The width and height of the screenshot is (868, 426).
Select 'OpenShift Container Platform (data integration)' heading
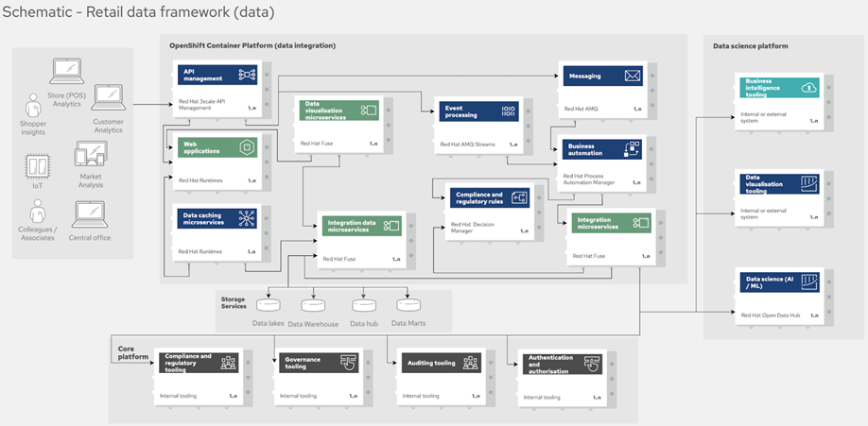[252, 46]
